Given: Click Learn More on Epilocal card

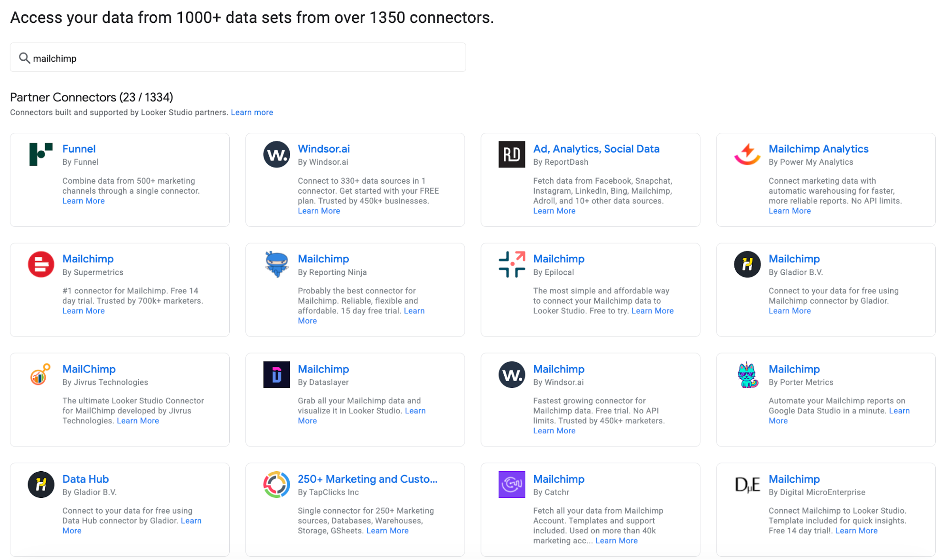Looking at the screenshot, I should tap(652, 311).
